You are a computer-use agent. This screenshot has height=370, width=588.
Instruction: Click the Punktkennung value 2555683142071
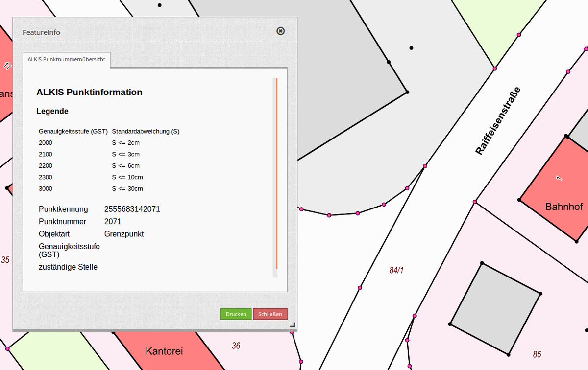[x=132, y=209]
